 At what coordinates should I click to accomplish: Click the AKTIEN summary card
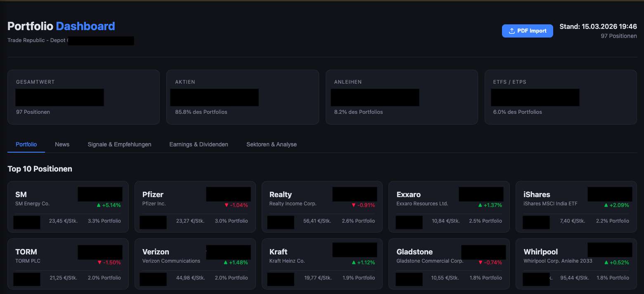[x=242, y=97]
